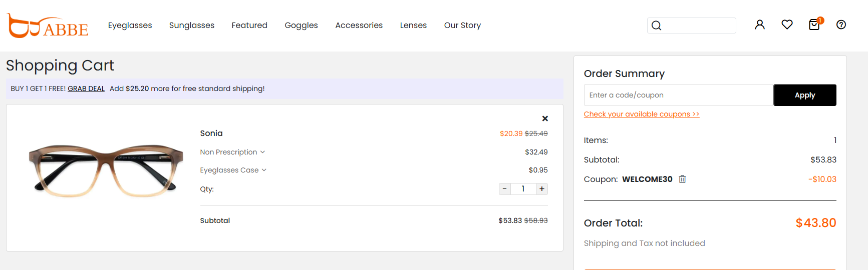The width and height of the screenshot is (868, 270).
Task: Open the Eyeglasses menu
Action: click(x=130, y=25)
